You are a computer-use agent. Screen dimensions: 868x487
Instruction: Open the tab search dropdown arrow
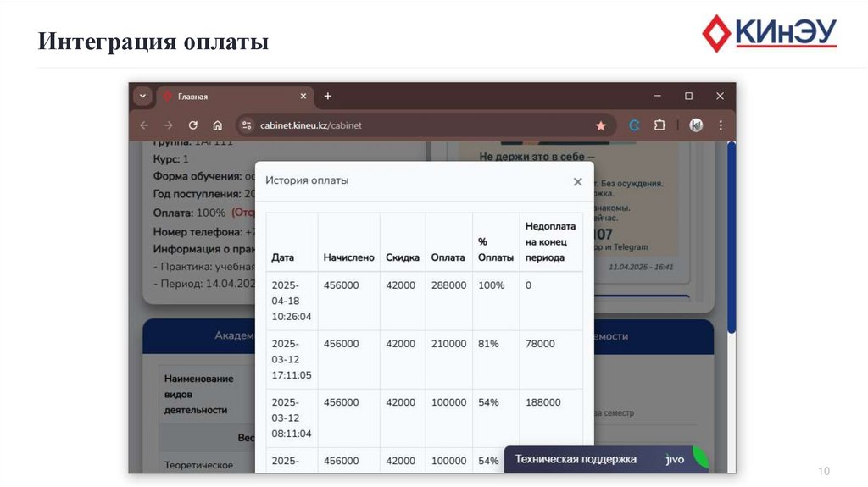[142, 96]
